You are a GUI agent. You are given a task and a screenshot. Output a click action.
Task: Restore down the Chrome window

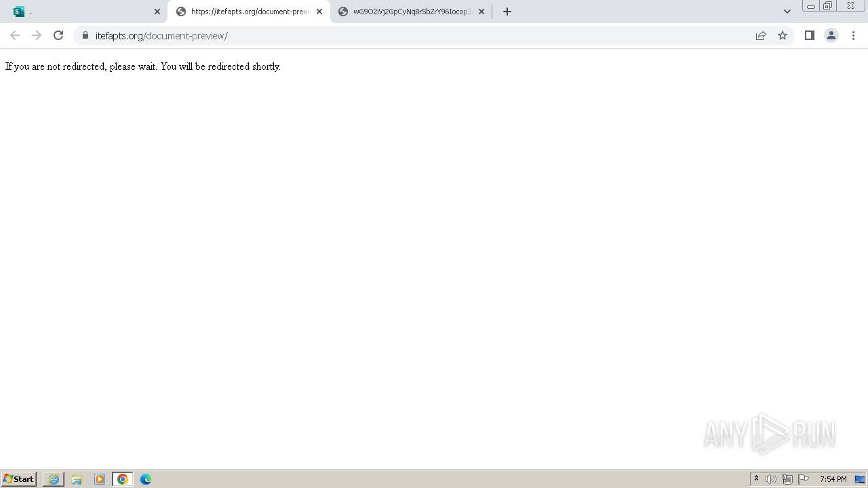pos(828,6)
